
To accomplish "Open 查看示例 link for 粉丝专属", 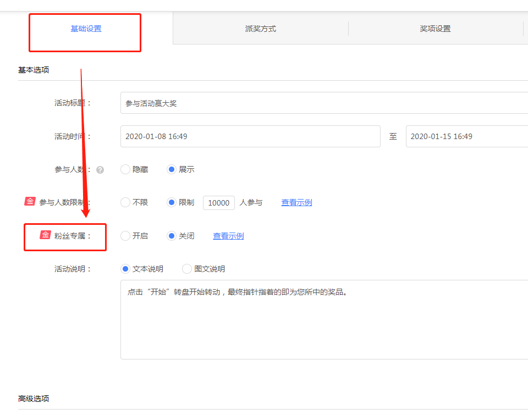I will tap(228, 236).
